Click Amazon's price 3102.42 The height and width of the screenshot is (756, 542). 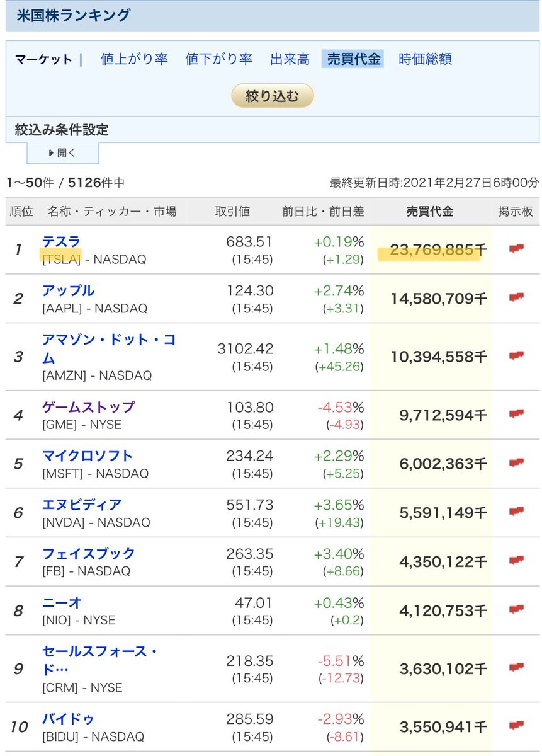point(246,349)
